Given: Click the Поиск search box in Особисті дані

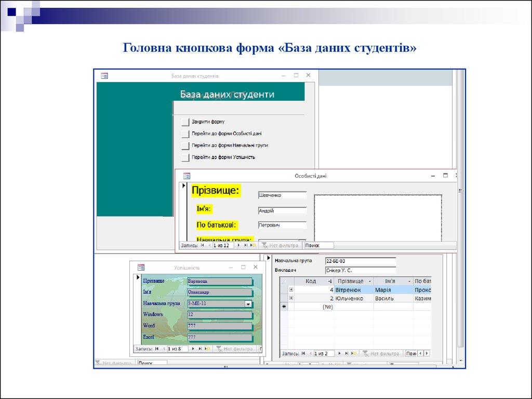Looking at the screenshot, I should (318, 245).
